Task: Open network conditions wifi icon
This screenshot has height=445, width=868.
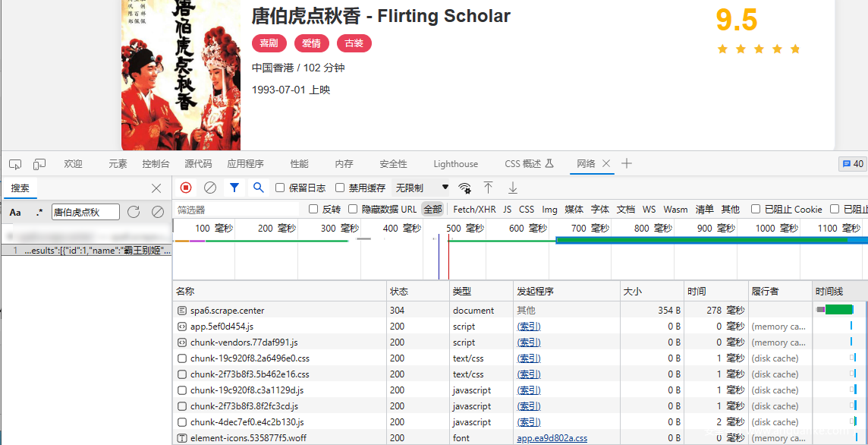Action: click(464, 188)
